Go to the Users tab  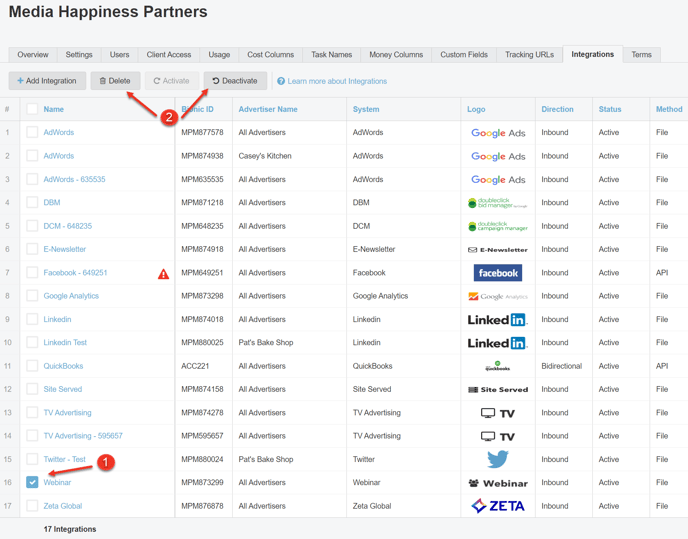[119, 55]
